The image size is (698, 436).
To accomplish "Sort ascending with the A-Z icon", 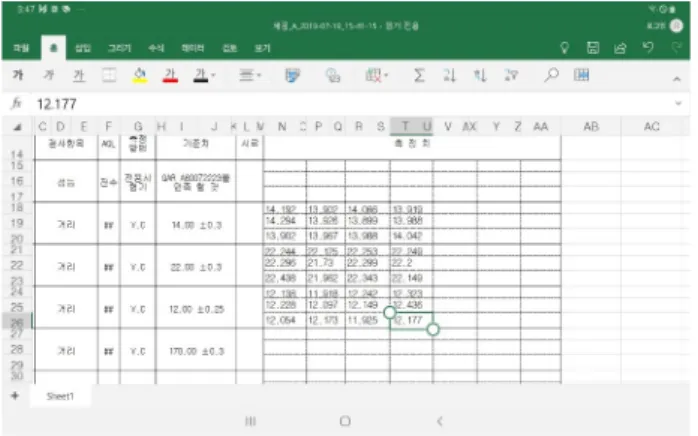I will tap(449, 75).
